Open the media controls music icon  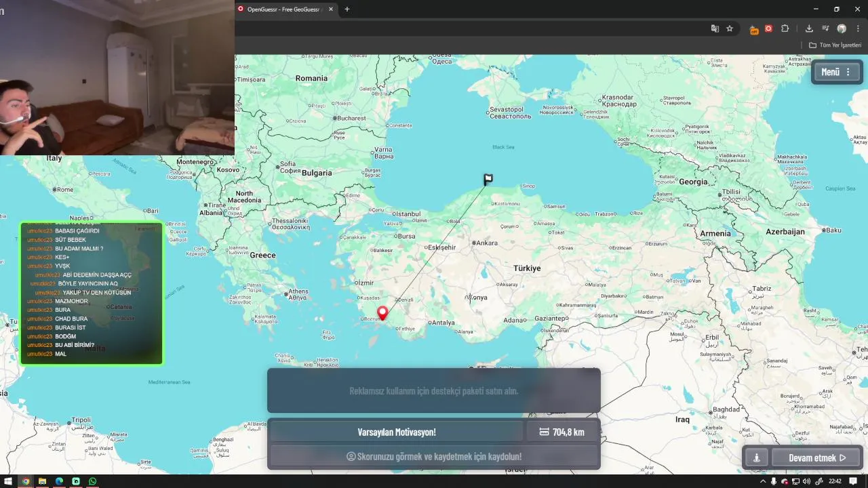[825, 28]
